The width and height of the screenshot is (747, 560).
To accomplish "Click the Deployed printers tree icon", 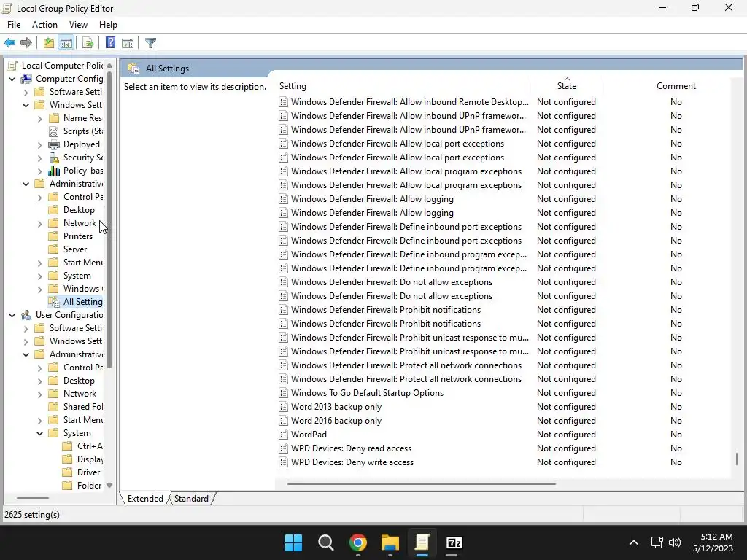I will [x=54, y=144].
